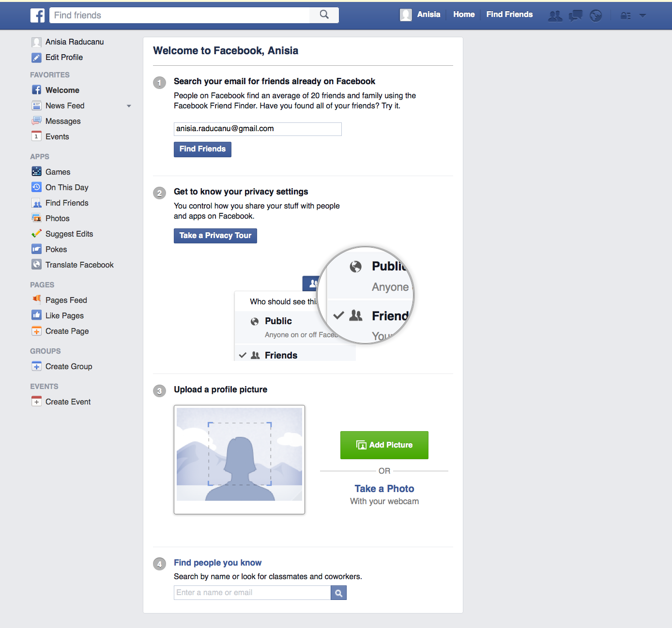672x628 pixels.
Task: Expand the News Feed dropdown arrow
Action: point(129,106)
